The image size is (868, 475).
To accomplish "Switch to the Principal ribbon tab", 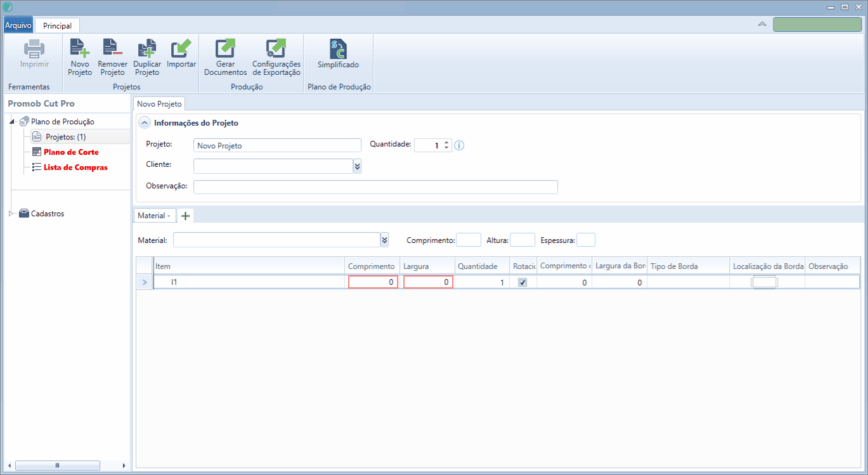I will [57, 26].
